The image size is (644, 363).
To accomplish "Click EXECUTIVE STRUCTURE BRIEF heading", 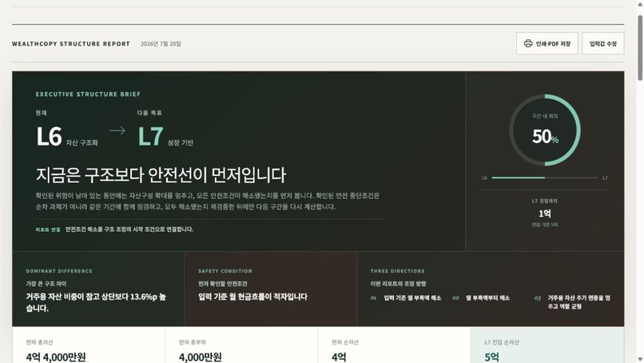I will (88, 94).
